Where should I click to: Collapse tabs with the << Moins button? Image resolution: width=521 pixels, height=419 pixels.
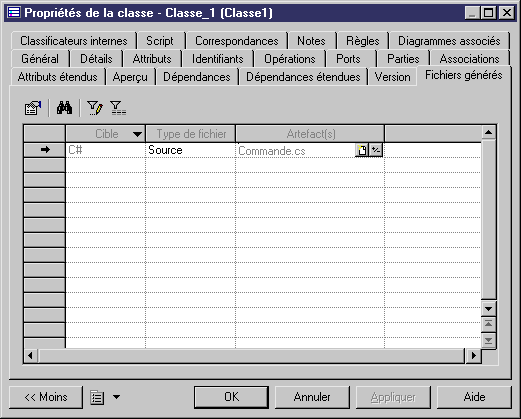(46, 397)
